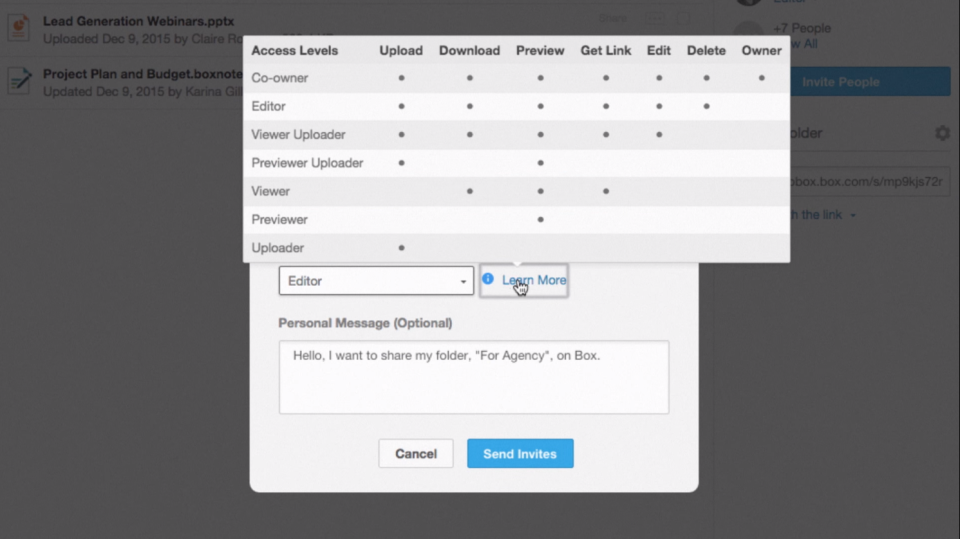Screen dimensions: 960x539
Task: Click the shared link URL field
Action: click(x=870, y=182)
